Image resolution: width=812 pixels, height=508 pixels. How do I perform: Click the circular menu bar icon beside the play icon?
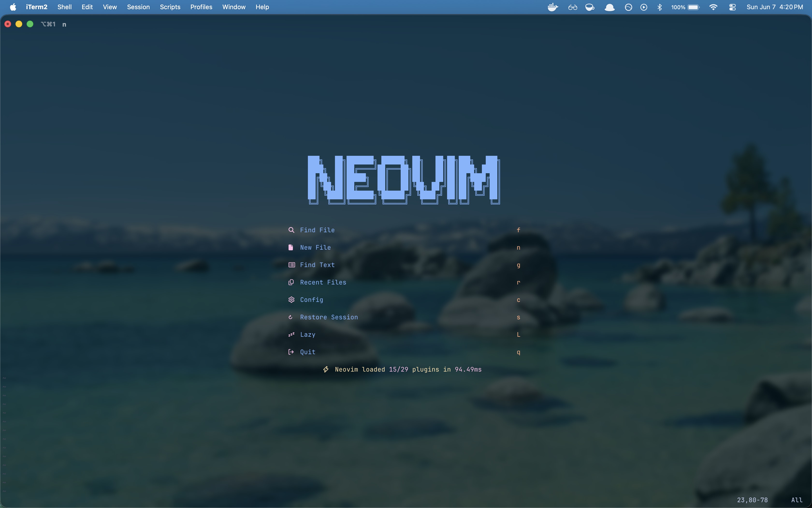pos(628,7)
